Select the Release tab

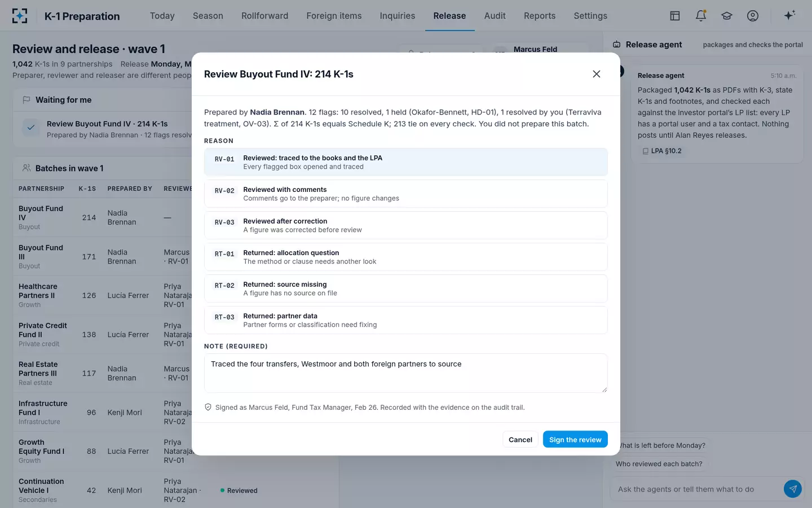click(x=449, y=16)
